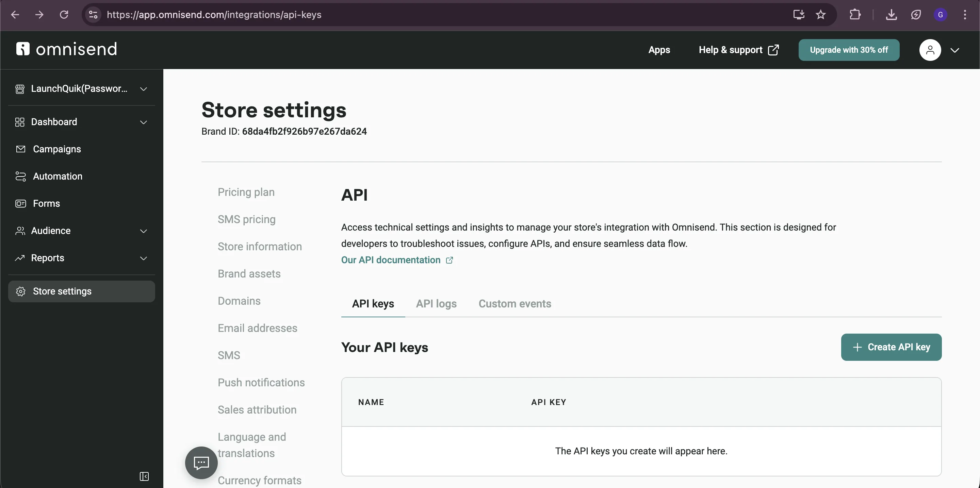The width and height of the screenshot is (980, 488).
Task: Open Language and translations settings
Action: click(x=252, y=445)
